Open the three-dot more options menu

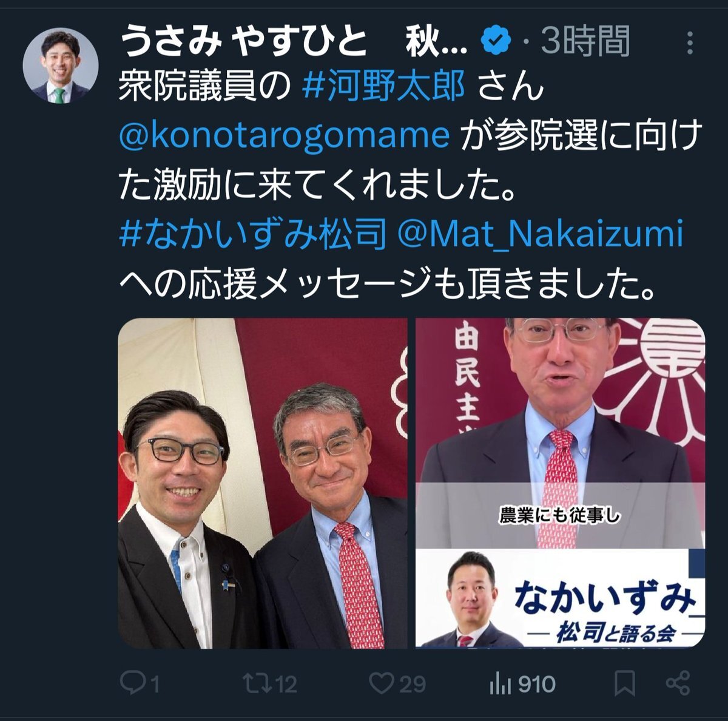(690, 43)
